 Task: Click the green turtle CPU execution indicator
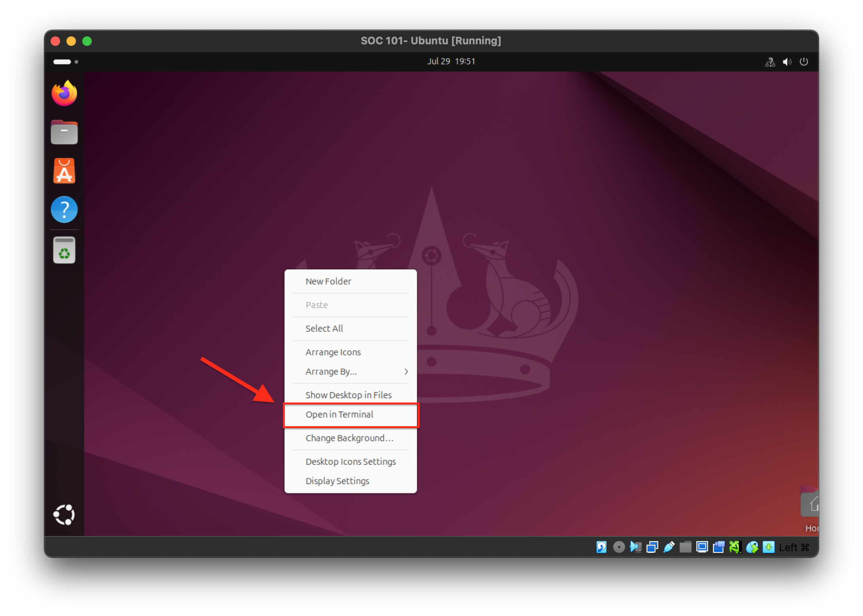[x=735, y=547]
